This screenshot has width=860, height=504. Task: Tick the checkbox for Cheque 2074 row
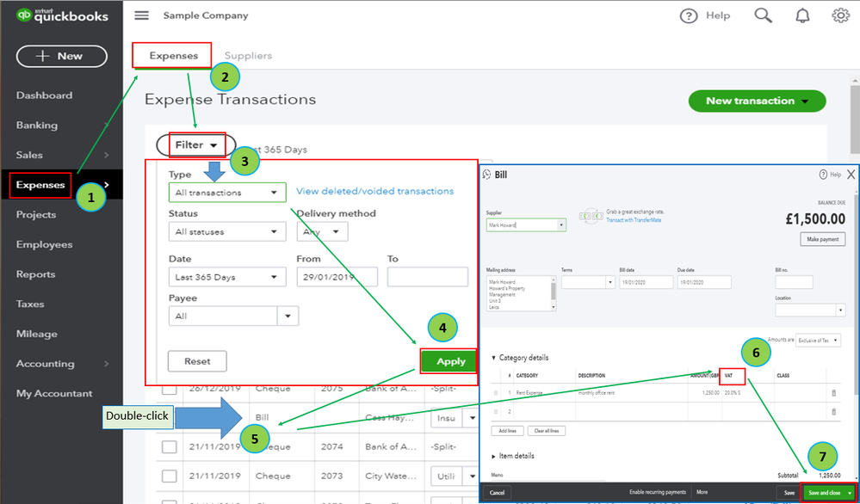(169, 446)
